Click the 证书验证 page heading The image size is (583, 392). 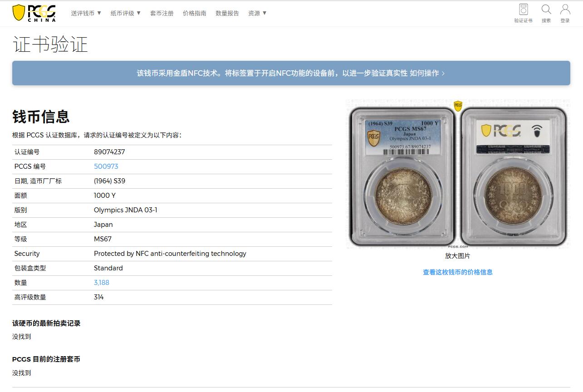point(50,44)
